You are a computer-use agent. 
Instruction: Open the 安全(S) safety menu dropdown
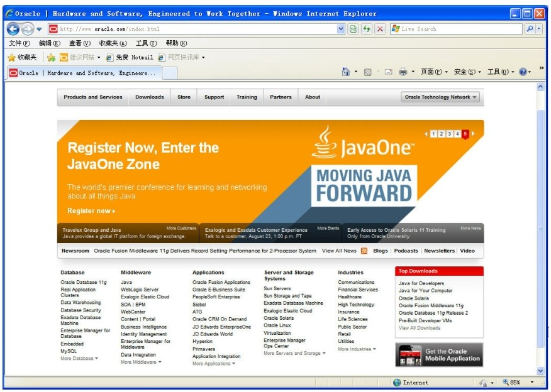tap(467, 72)
